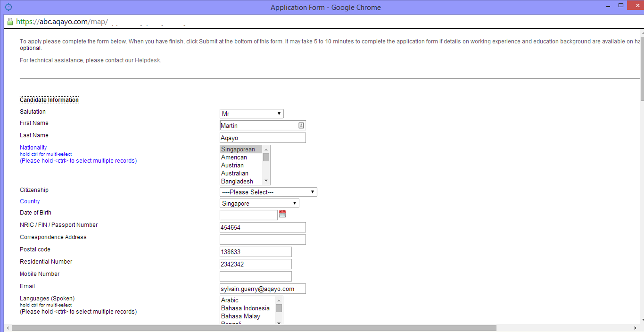Focus the Mobile Number input field
The image size is (644, 332).
[x=255, y=276]
